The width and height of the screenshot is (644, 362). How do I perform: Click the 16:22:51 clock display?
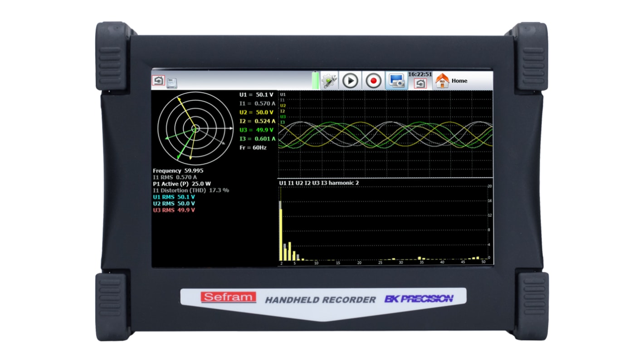click(420, 74)
